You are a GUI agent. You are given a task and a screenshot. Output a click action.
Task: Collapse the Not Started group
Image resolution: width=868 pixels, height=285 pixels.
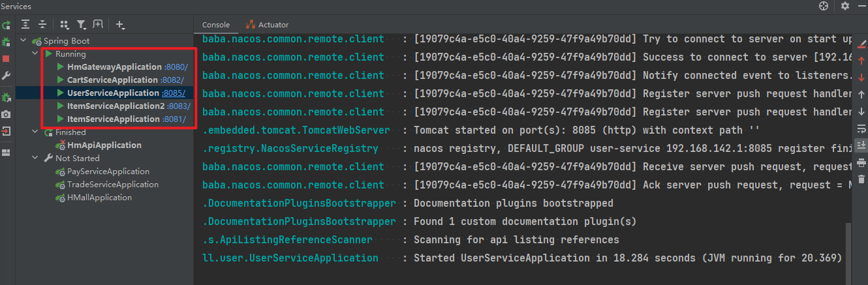[36, 158]
